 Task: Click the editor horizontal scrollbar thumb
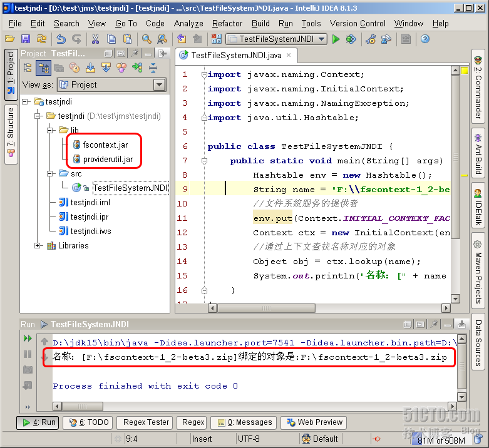[x=266, y=308]
